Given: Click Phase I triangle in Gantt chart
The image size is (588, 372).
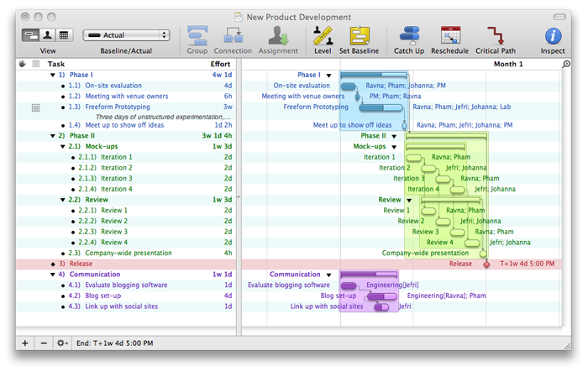Looking at the screenshot, I should [329, 76].
